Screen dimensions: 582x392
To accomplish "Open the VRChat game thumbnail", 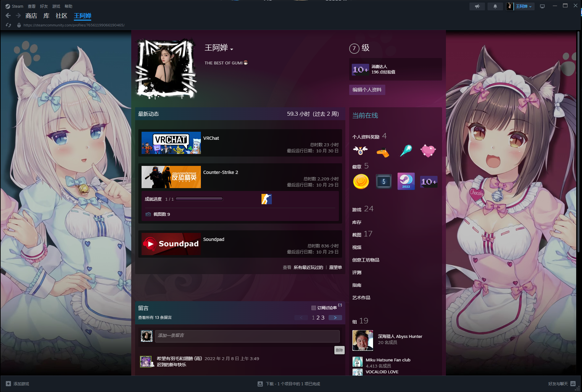I will click(x=171, y=143).
